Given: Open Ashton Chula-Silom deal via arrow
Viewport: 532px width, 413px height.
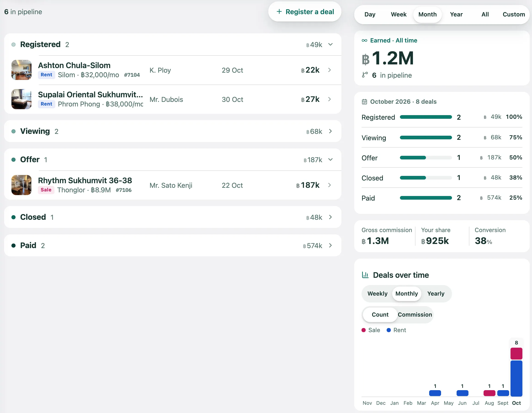Looking at the screenshot, I should click(x=330, y=70).
